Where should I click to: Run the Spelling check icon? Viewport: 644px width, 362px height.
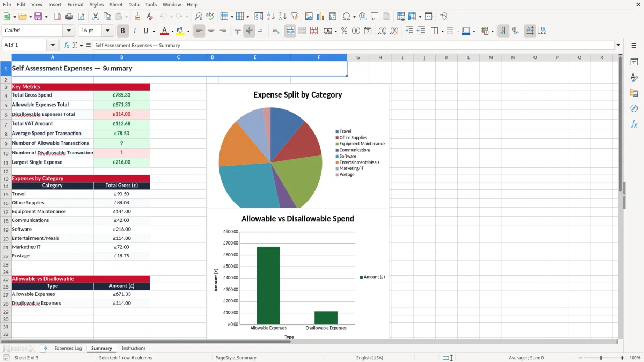pos(210,17)
